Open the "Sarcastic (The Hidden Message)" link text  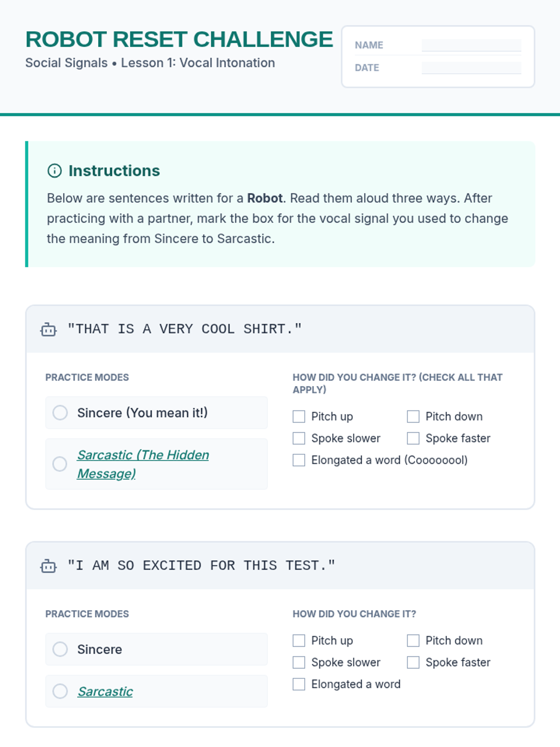(143, 455)
